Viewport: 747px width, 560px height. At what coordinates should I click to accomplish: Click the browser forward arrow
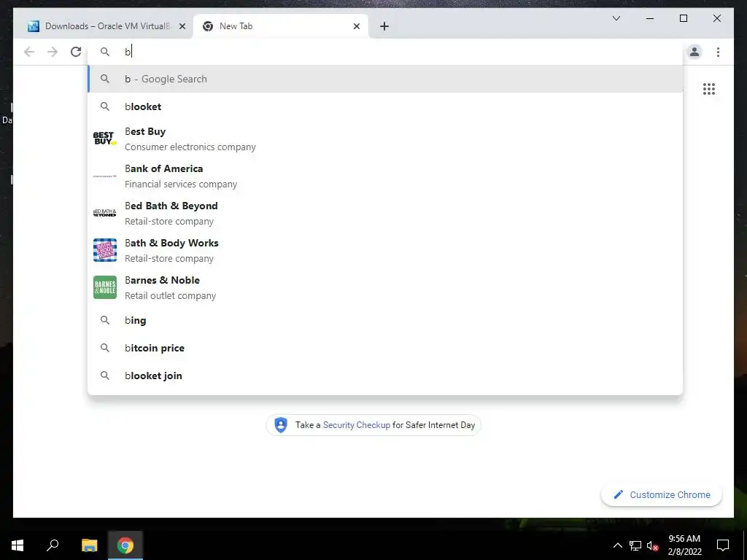(x=53, y=52)
